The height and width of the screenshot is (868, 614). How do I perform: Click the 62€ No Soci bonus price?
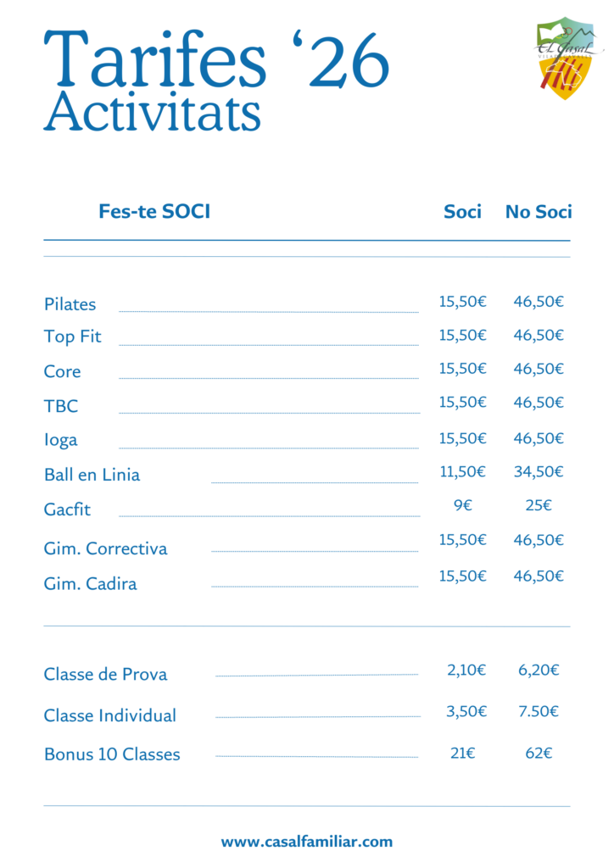539,753
